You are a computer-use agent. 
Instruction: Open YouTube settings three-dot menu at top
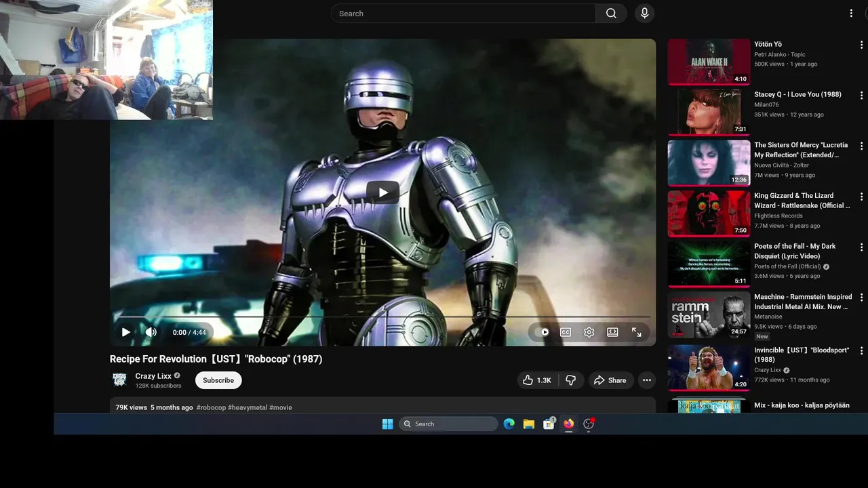pos(851,14)
